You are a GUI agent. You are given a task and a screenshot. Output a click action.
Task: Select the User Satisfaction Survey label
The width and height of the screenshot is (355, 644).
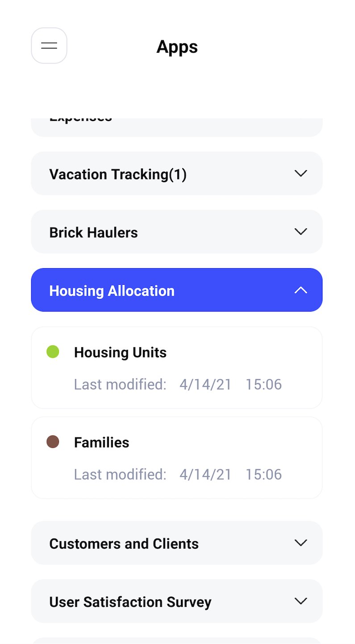pyautogui.click(x=130, y=602)
